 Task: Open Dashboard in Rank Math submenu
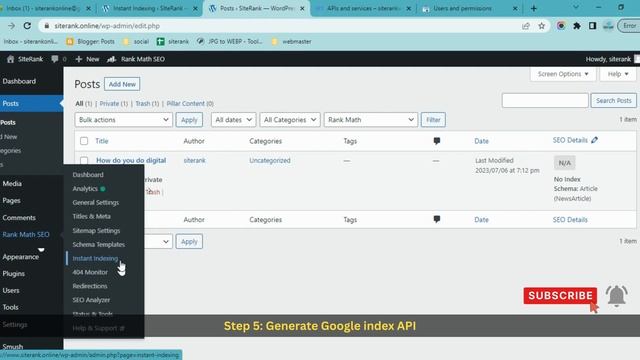[x=88, y=175]
